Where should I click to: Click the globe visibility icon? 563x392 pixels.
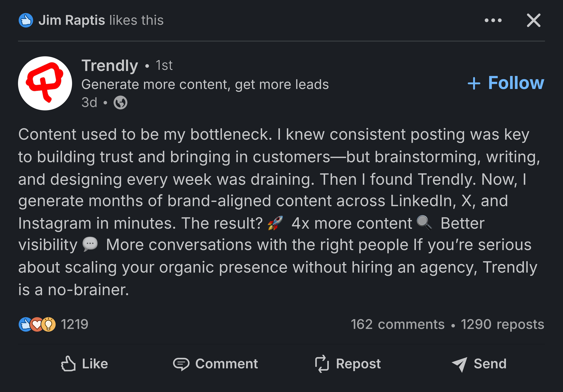120,103
